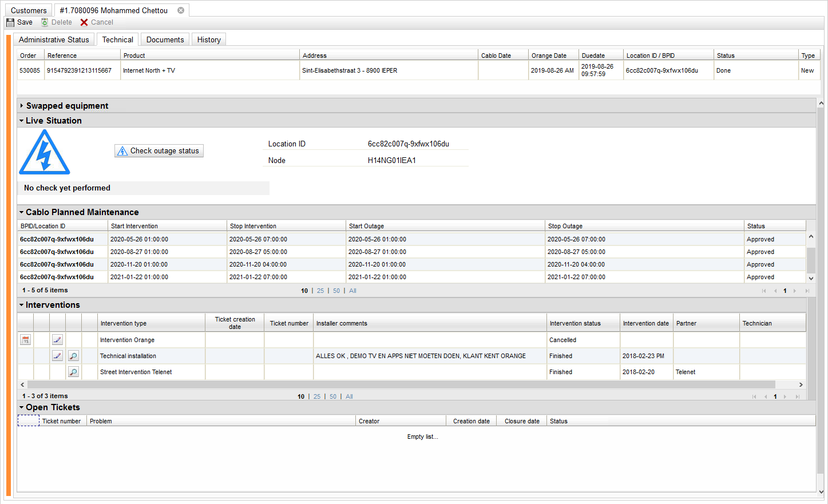This screenshot has width=828, height=504.
Task: Switch to the Administrative Status tab
Action: point(54,39)
